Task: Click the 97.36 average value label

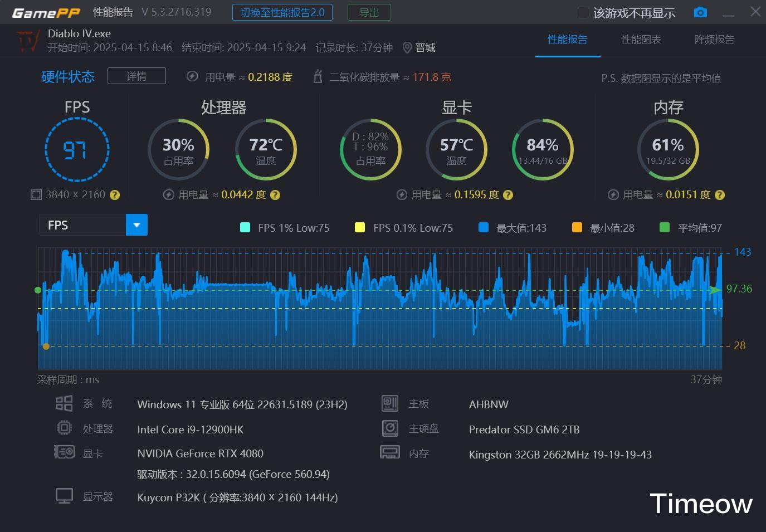Action: (x=739, y=289)
